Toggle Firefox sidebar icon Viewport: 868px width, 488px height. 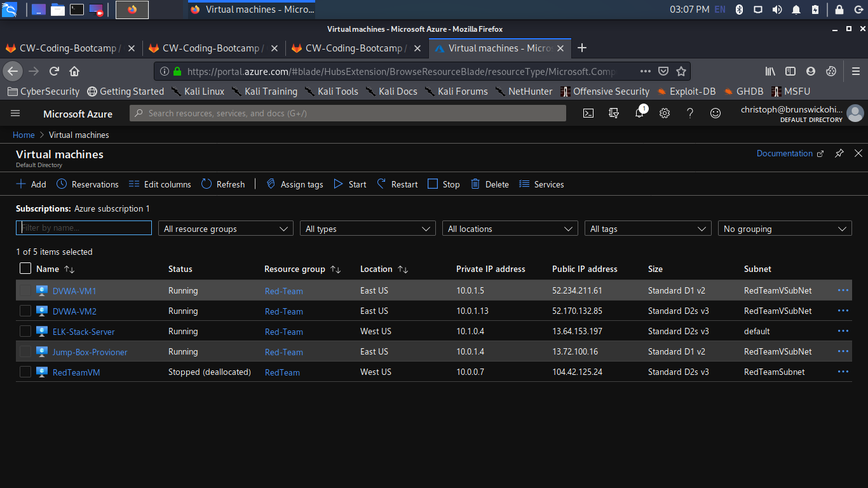(x=790, y=71)
